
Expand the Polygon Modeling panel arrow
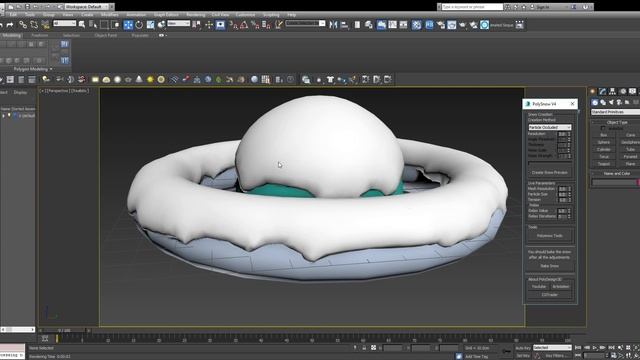51,69
